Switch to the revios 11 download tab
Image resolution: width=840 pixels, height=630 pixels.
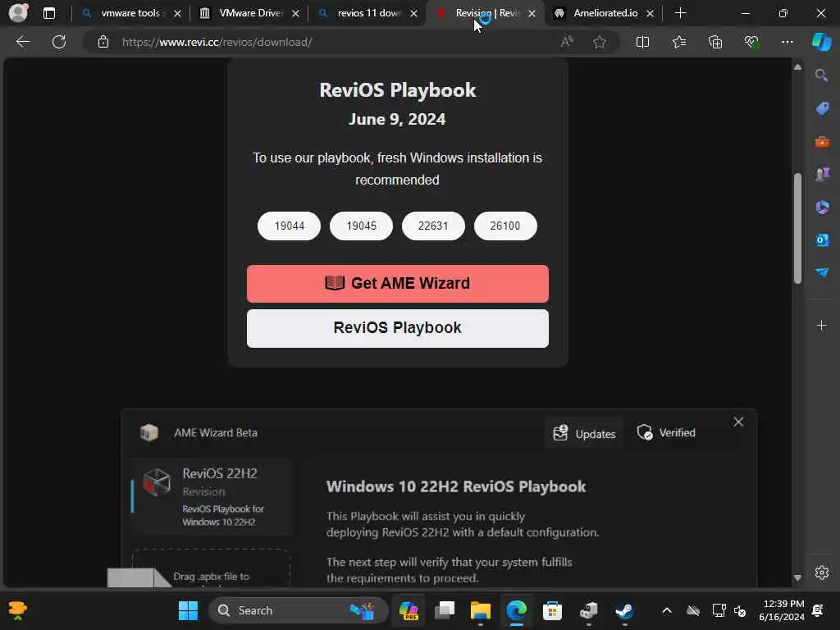coord(367,13)
